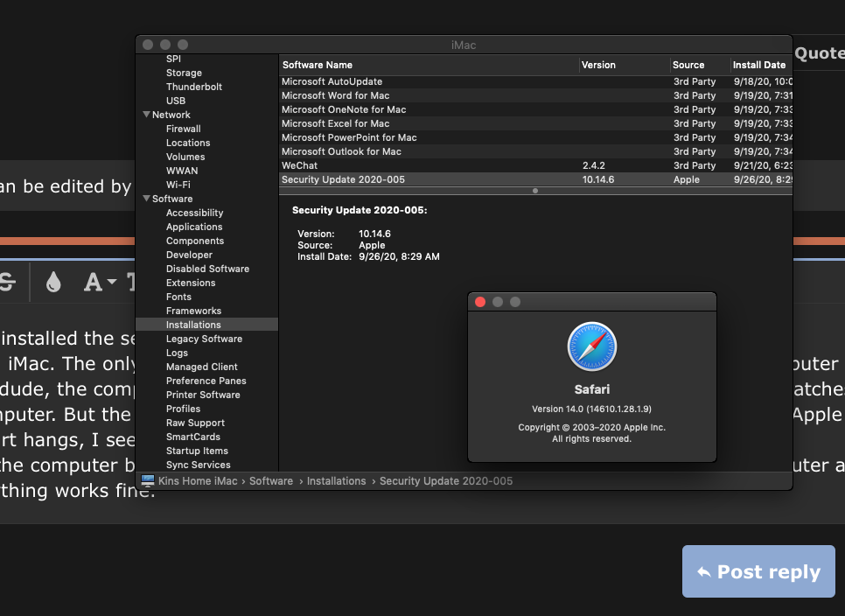Viewport: 845px width, 616px height.
Task: Select Storage in the sidebar
Action: tap(184, 73)
